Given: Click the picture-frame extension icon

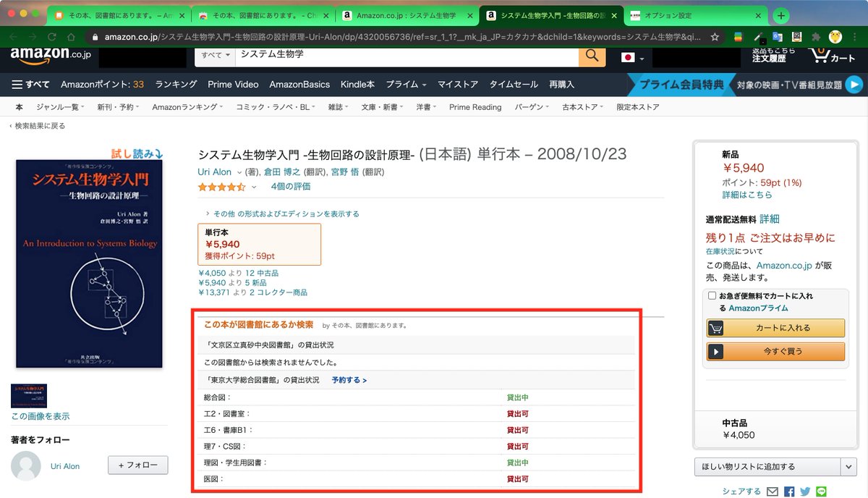Looking at the screenshot, I should [x=796, y=36].
